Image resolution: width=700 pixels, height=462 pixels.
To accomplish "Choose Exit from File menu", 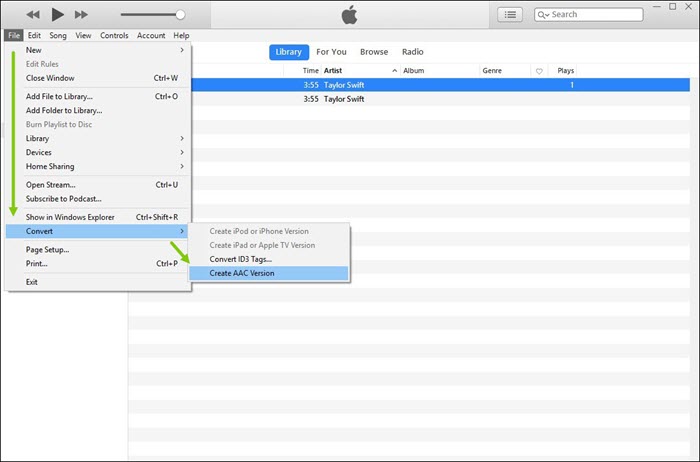I will tap(98, 282).
